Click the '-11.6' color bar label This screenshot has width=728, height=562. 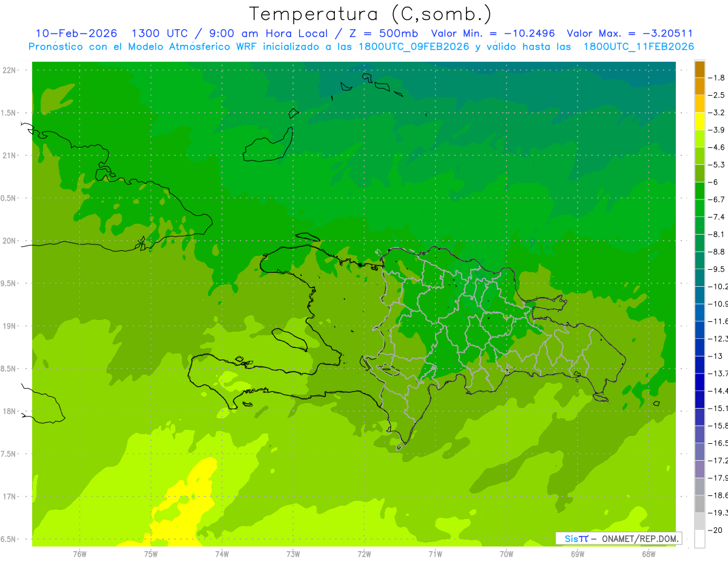[x=718, y=321]
